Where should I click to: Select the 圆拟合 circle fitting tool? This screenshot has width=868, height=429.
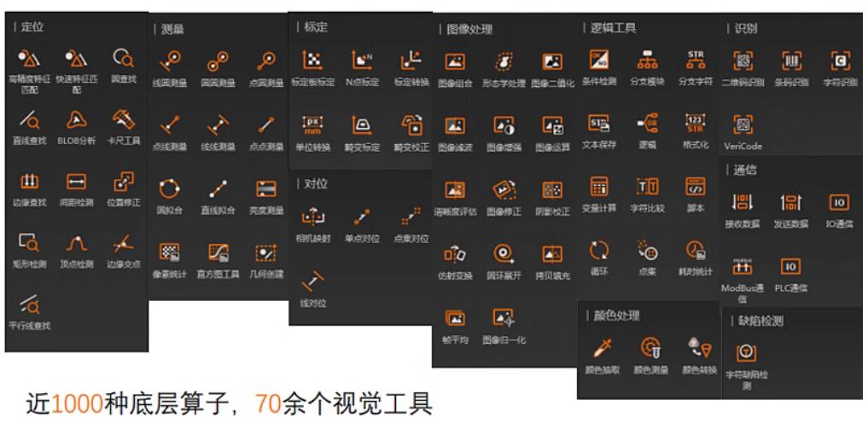(x=169, y=188)
